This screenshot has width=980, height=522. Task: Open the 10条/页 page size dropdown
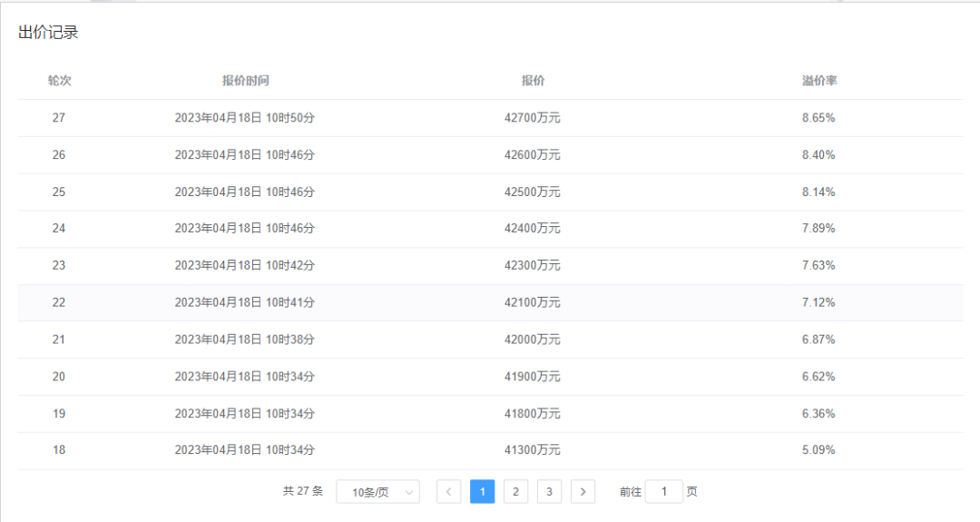pyautogui.click(x=377, y=492)
